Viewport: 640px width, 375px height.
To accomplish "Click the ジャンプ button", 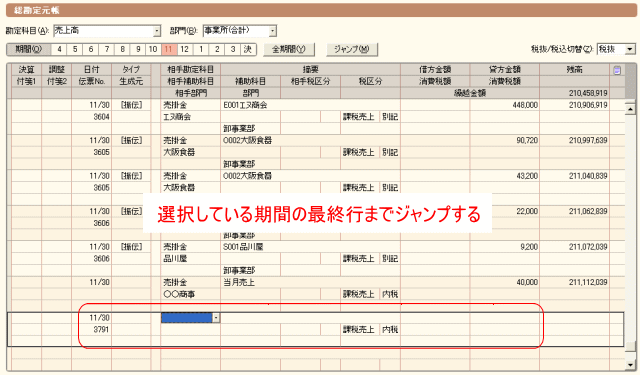I will (351, 49).
